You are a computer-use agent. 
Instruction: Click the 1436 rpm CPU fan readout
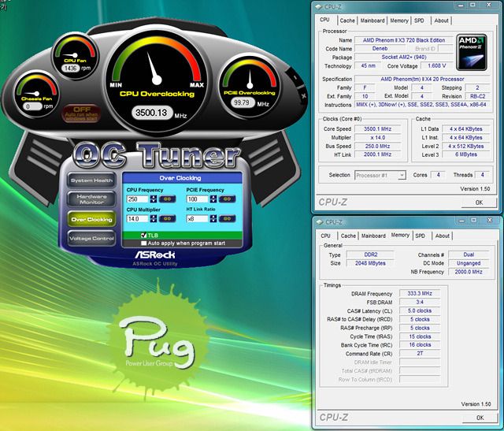70,69
